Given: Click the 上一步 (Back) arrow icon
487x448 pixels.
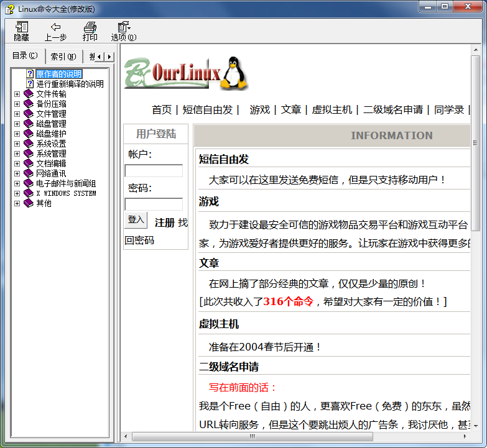Looking at the screenshot, I should (x=55, y=27).
